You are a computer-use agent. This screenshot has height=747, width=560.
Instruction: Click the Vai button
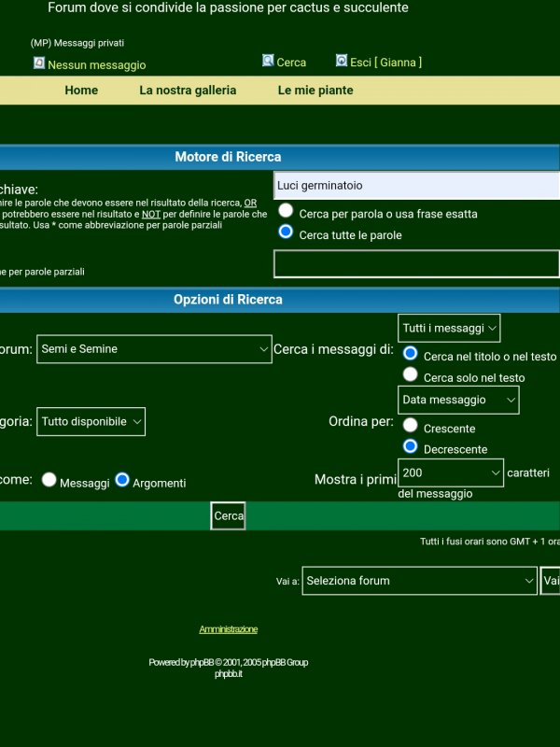point(550,581)
